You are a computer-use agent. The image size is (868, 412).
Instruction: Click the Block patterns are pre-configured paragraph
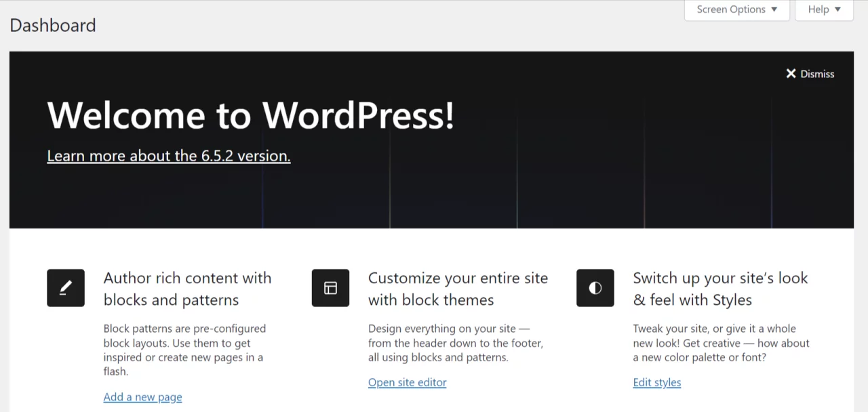[184, 350]
